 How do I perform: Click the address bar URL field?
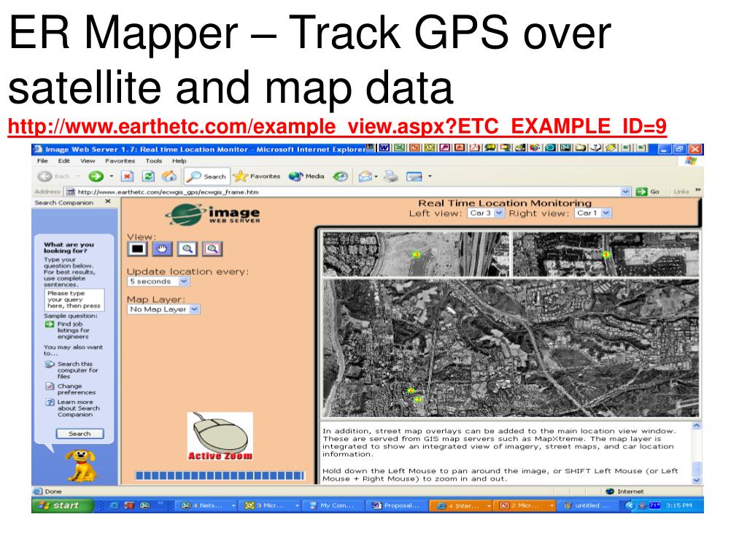pos(348,192)
